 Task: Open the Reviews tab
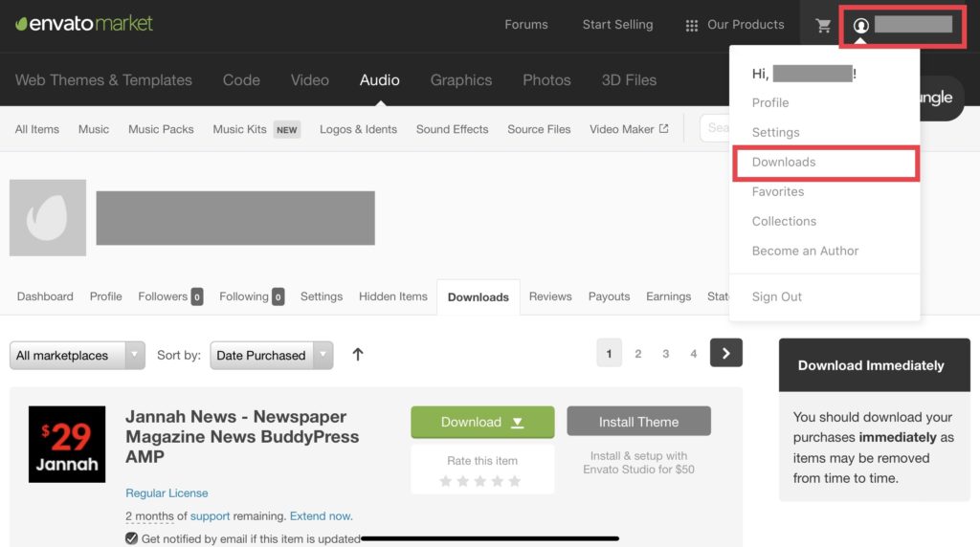pos(550,296)
